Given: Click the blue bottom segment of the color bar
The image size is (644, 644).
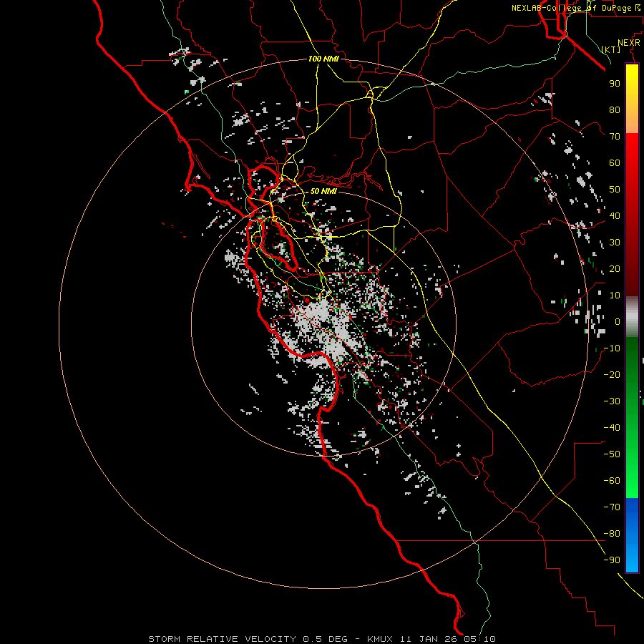Looking at the screenshot, I should [x=632, y=535].
